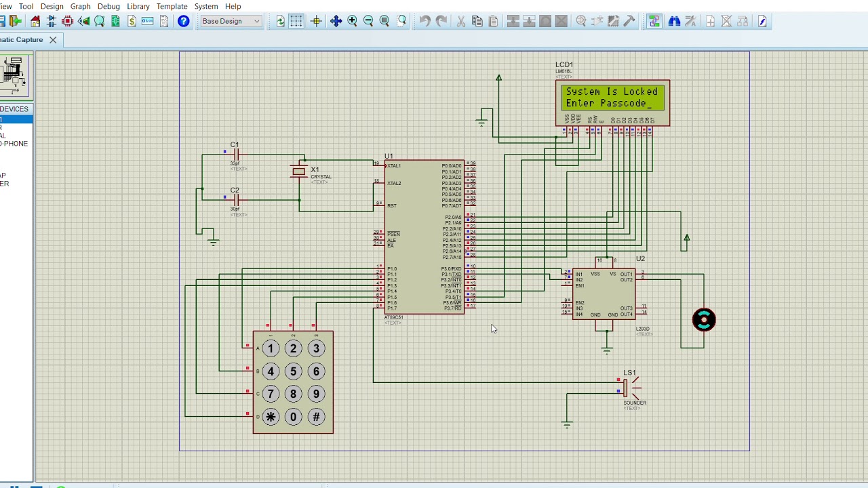Click the Copy to clipboard icon
The image size is (868, 488).
click(x=477, y=21)
